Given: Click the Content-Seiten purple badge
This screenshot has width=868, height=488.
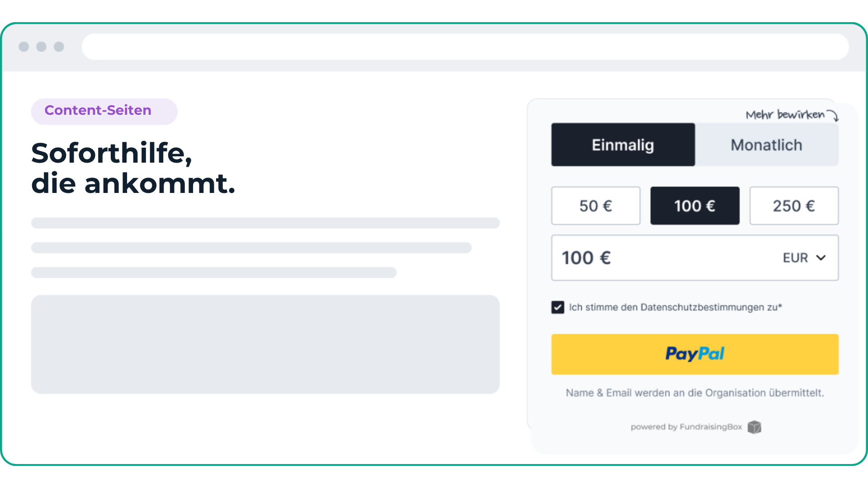Looking at the screenshot, I should (104, 111).
